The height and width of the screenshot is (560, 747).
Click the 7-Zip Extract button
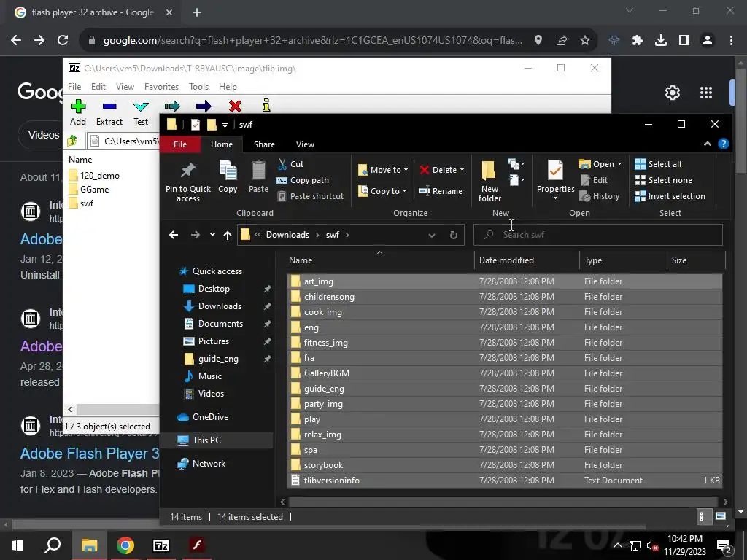pyautogui.click(x=109, y=112)
